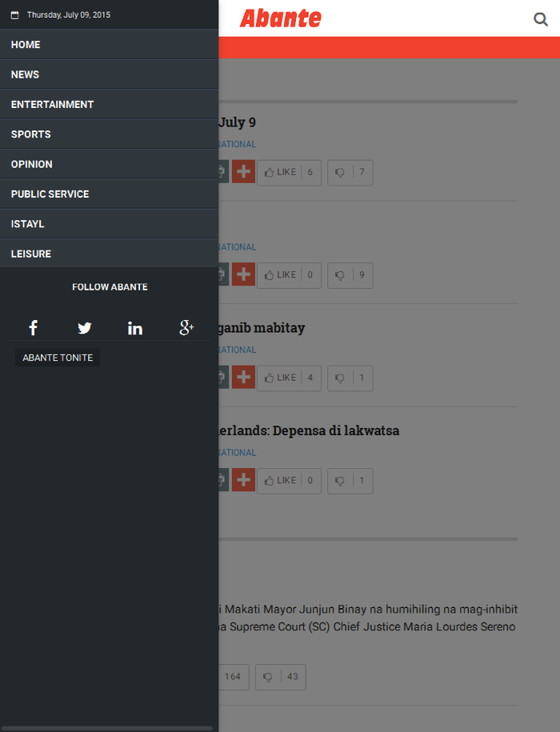
Task: Click red plus share icon under July 9 article
Action: [x=243, y=172]
